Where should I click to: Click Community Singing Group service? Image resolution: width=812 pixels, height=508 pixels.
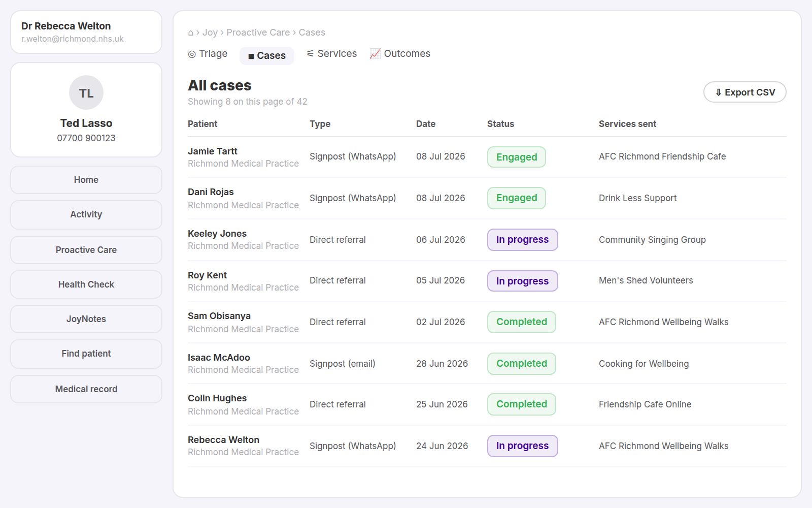coord(652,240)
